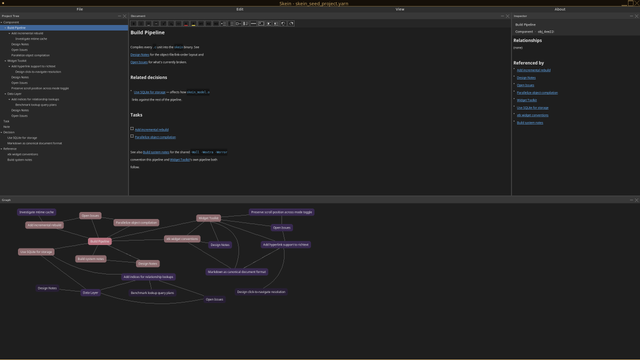Viewport: 640px width, 360px height.
Task: Click the insert image toolbar icon
Action: pos(261,24)
